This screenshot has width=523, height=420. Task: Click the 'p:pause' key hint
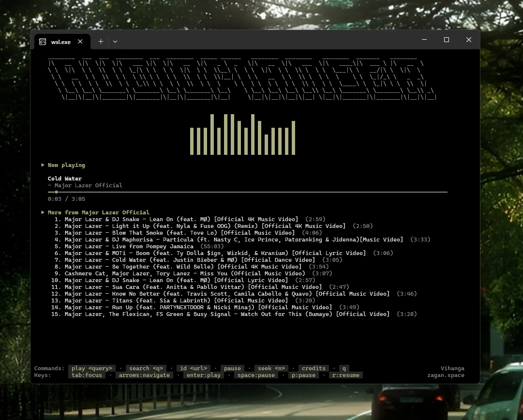(x=303, y=375)
